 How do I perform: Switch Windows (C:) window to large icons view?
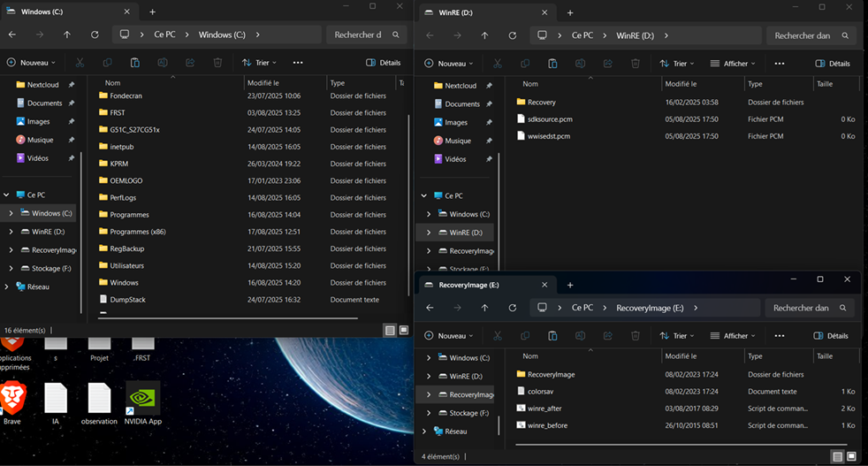point(404,330)
